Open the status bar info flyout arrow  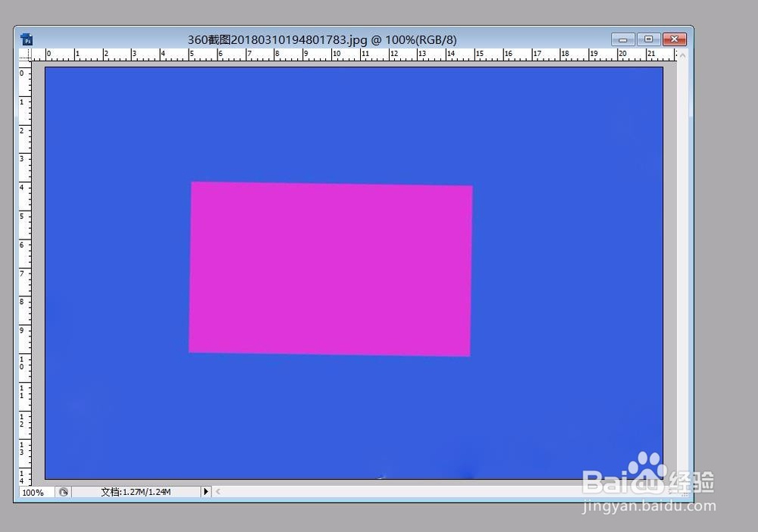[x=206, y=492]
